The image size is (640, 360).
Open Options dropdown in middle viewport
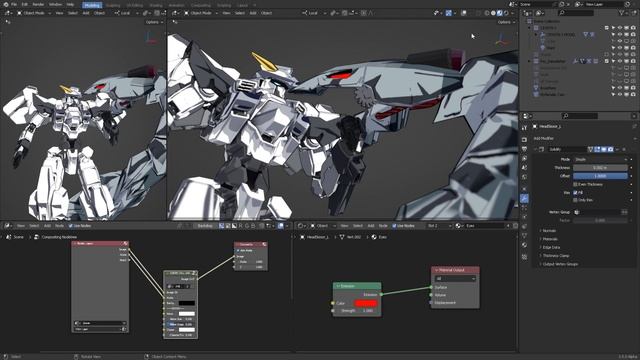pyautogui.click(x=506, y=22)
